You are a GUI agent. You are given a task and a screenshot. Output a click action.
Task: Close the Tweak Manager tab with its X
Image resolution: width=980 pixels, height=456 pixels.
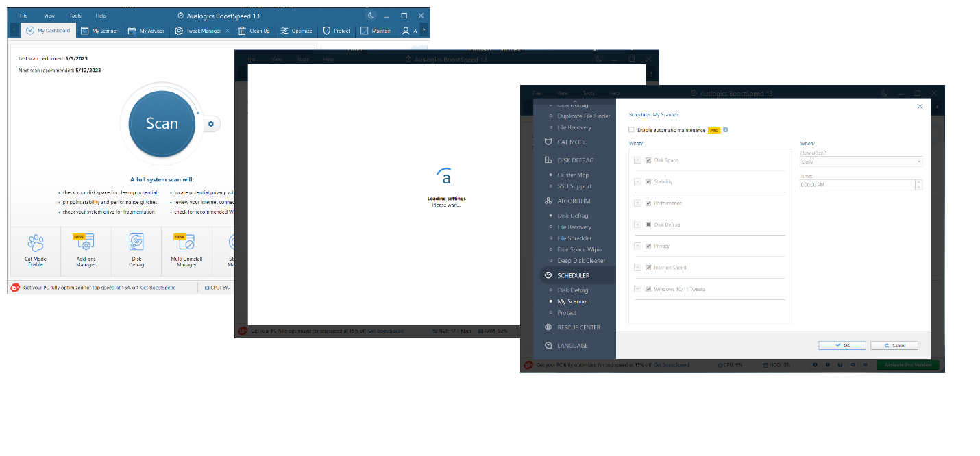[228, 31]
